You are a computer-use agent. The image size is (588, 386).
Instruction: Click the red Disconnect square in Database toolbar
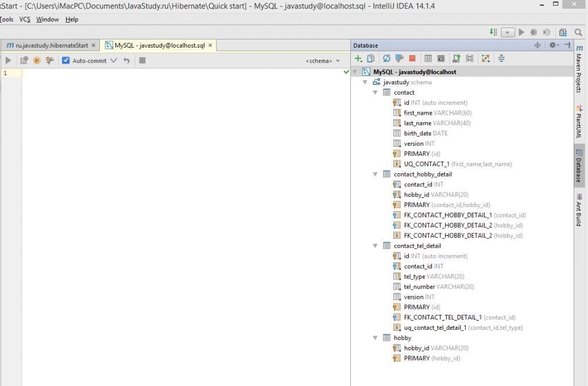coord(412,59)
